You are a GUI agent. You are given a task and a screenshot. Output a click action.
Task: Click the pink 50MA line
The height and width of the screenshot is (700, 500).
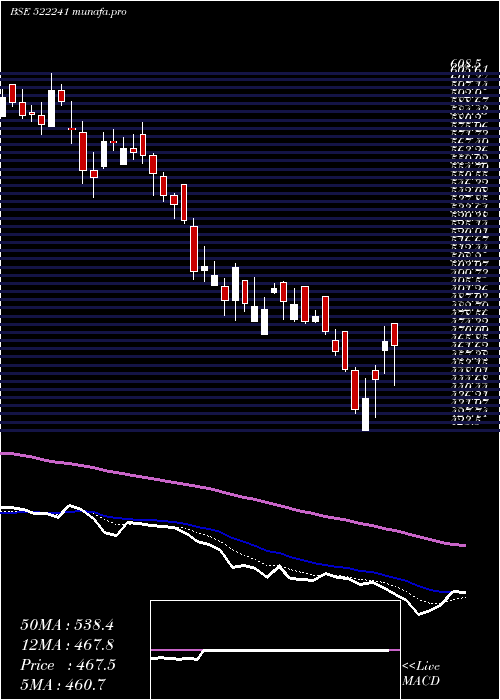pos(232,496)
